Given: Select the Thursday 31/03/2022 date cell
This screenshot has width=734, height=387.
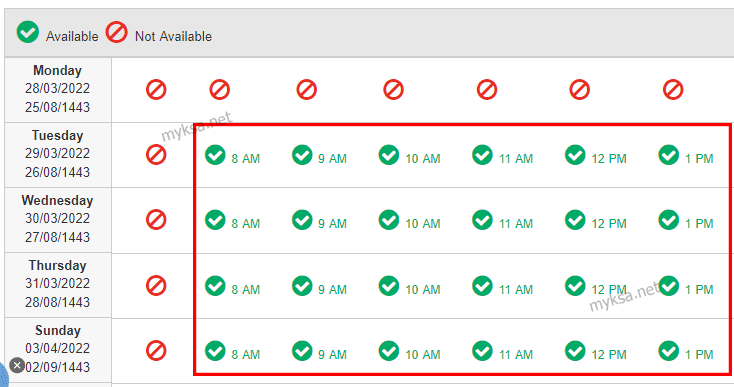Looking at the screenshot, I should (58, 285).
